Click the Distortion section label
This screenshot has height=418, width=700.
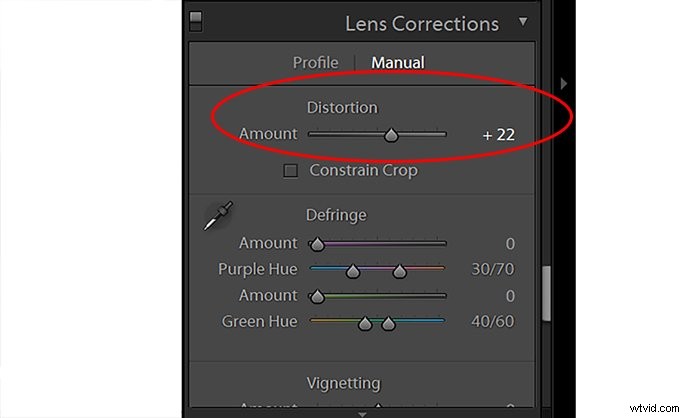342,107
